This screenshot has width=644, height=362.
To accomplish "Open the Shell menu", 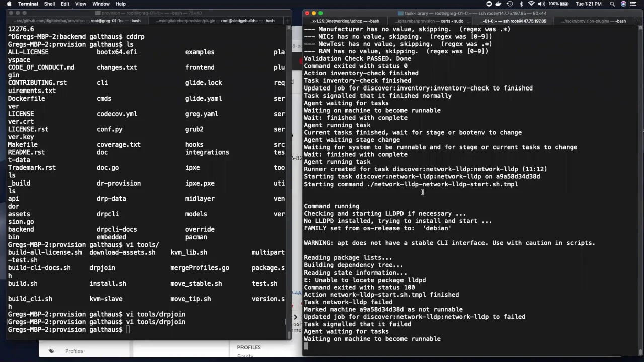I will (49, 4).
